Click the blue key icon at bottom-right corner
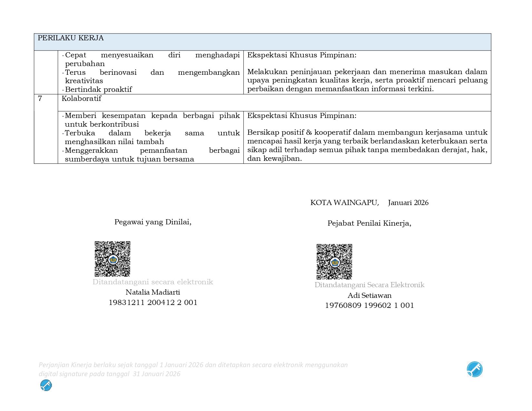 pos(475,369)
